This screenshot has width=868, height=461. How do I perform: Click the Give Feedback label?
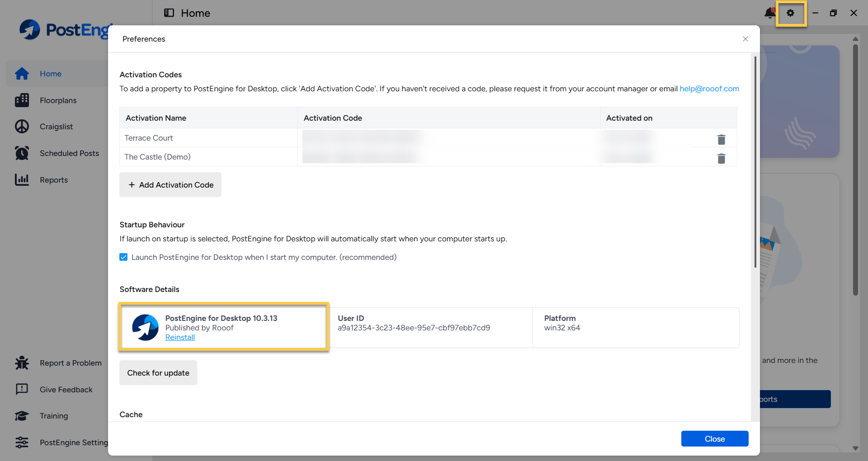tap(66, 390)
